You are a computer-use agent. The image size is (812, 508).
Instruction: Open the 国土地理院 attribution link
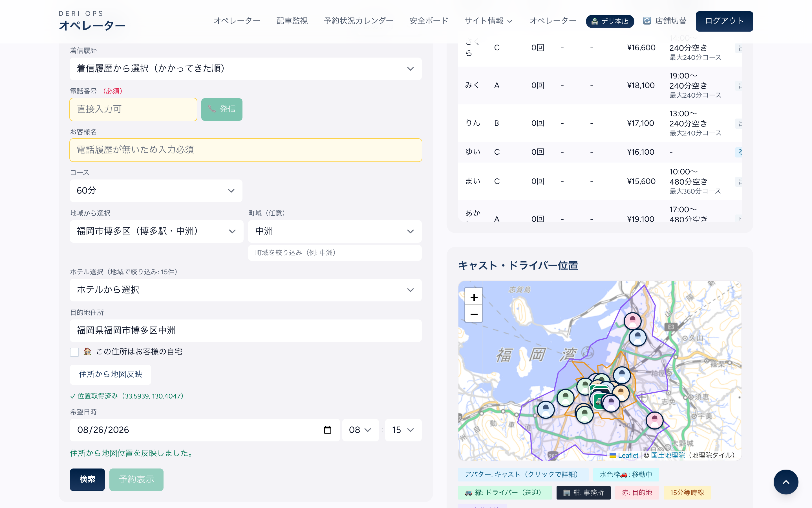point(668,455)
